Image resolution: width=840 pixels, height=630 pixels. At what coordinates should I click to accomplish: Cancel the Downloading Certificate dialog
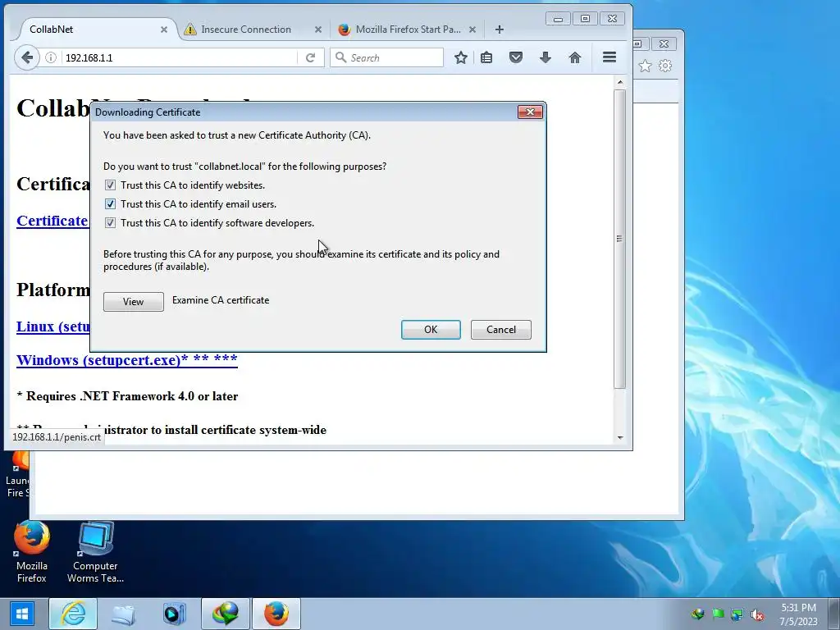click(x=501, y=330)
